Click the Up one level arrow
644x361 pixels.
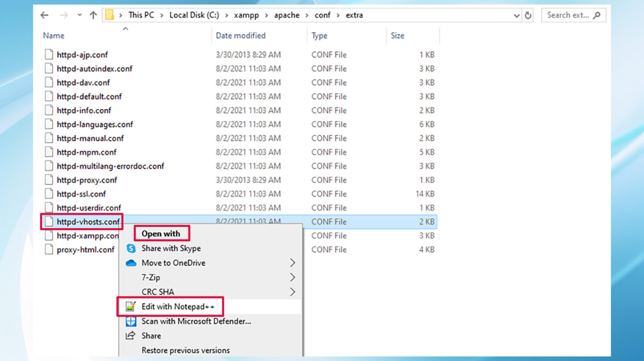(x=93, y=15)
